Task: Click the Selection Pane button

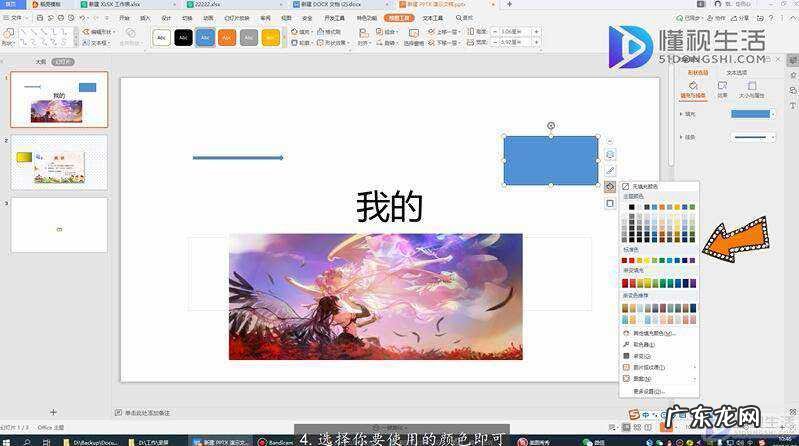Action: 414,37
